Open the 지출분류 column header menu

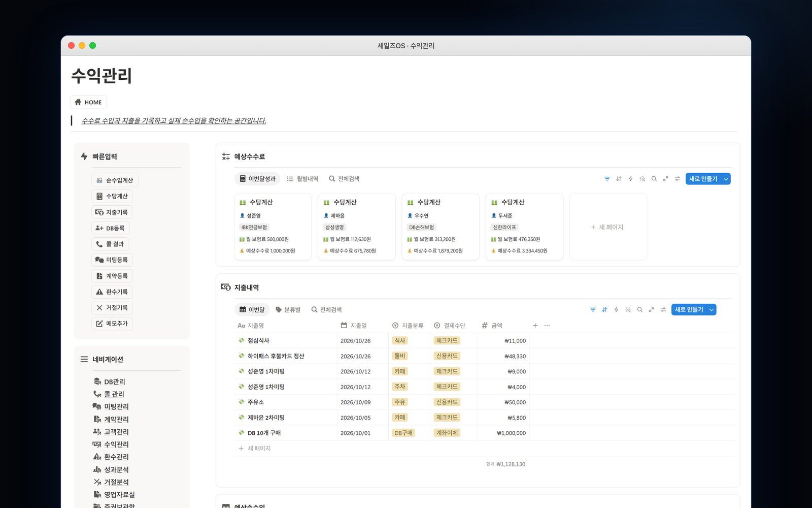408,326
